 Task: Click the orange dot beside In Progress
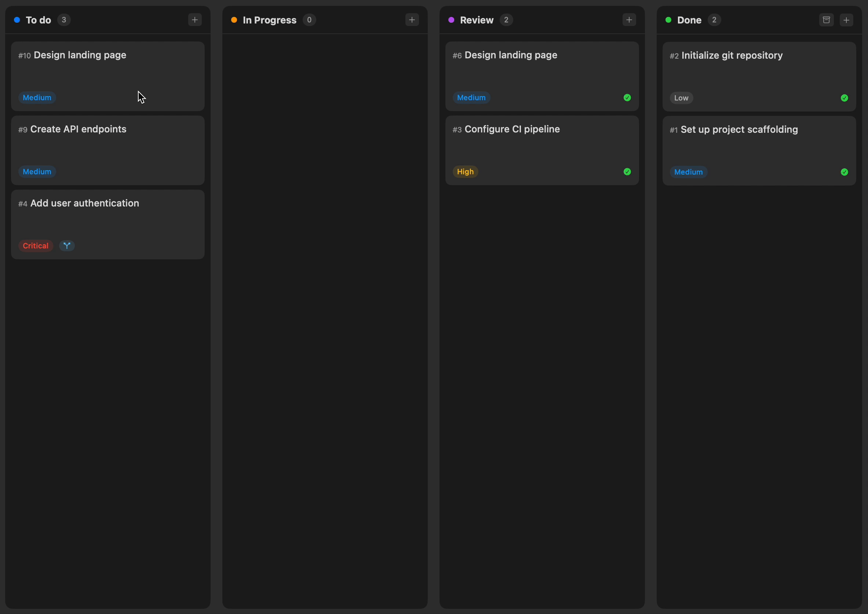[x=234, y=20]
